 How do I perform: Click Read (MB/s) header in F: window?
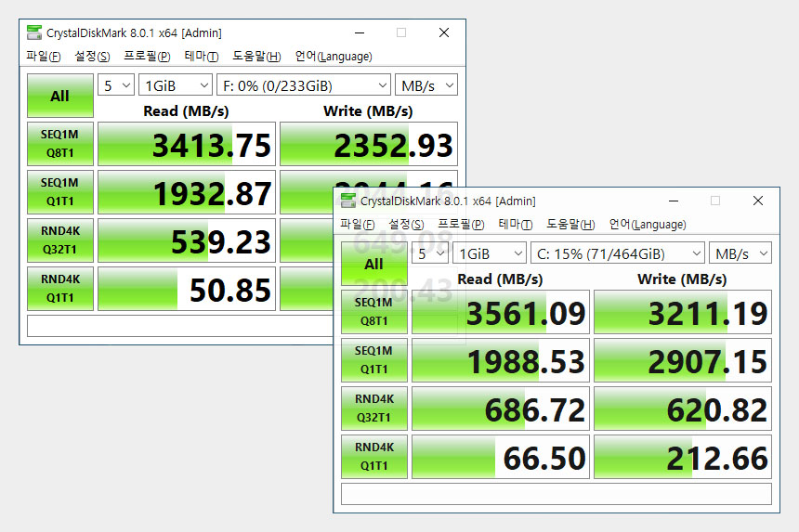186,111
